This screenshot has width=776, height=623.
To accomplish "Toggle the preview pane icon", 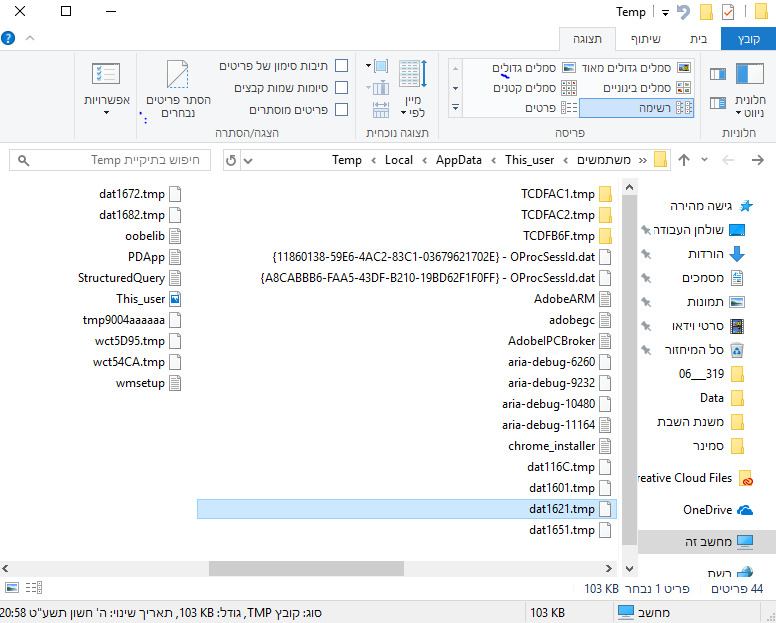I will coord(718,74).
